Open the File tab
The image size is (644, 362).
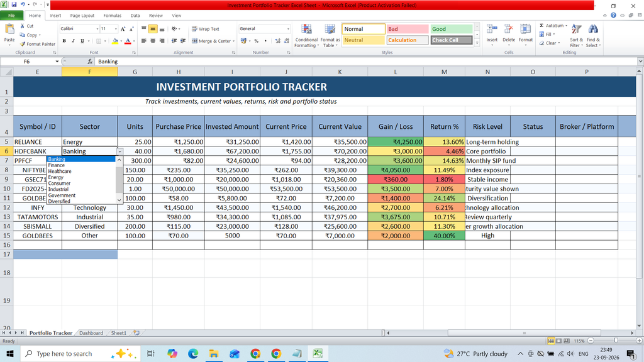click(x=11, y=16)
